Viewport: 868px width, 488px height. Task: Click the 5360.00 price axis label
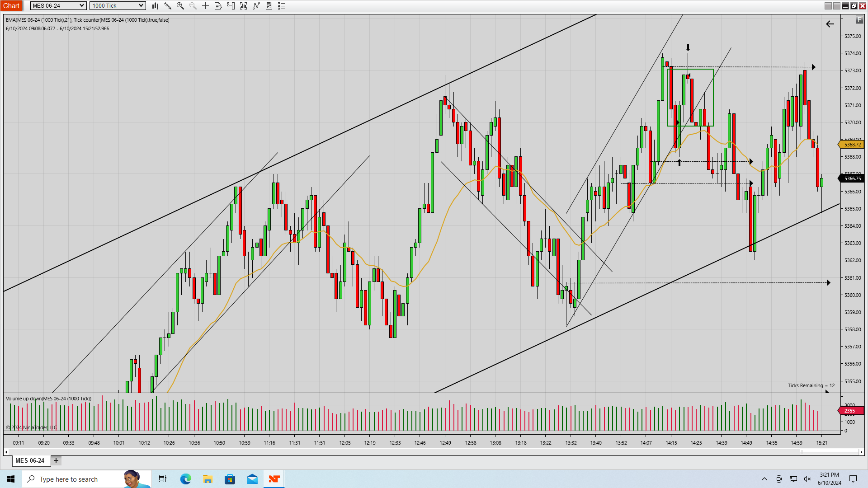(x=853, y=295)
